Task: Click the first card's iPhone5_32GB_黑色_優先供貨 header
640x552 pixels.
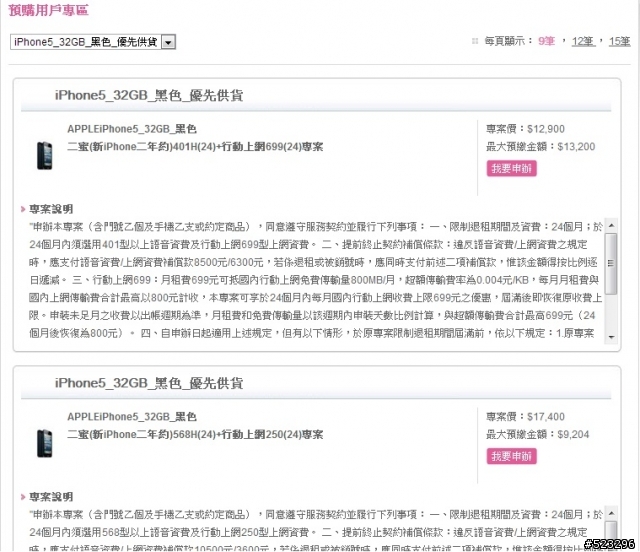Action: tap(149, 96)
